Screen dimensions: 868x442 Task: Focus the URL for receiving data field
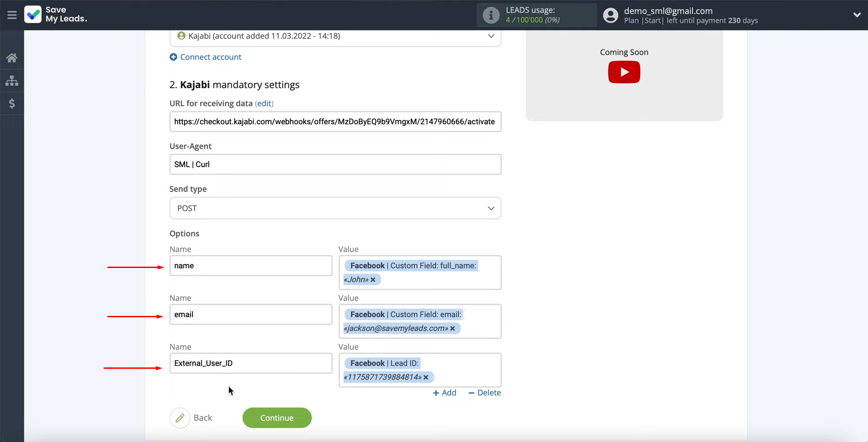click(335, 122)
